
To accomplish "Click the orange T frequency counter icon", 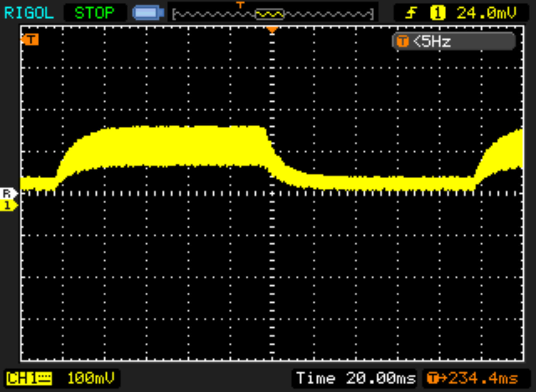I will tap(403, 42).
